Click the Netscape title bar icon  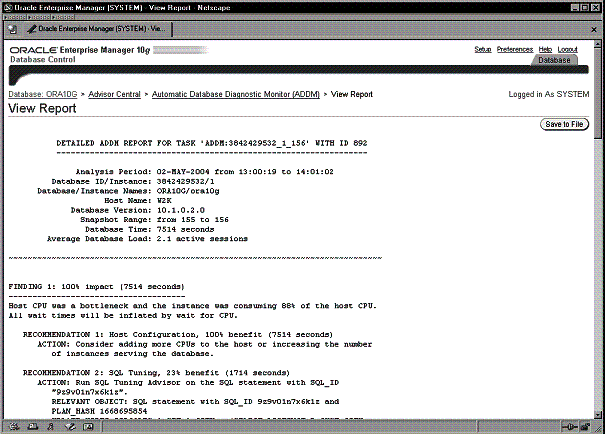point(8,7)
